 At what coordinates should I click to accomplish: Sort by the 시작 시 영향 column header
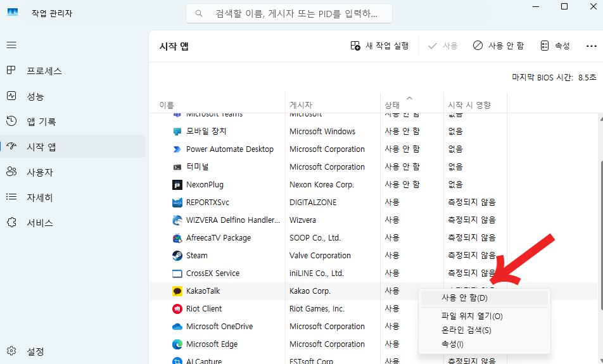point(469,105)
